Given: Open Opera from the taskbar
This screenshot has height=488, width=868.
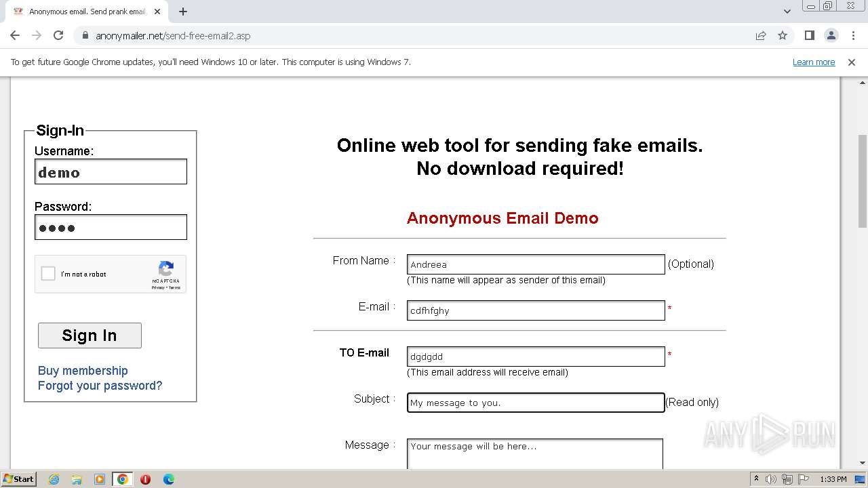Looking at the screenshot, I should [145, 479].
